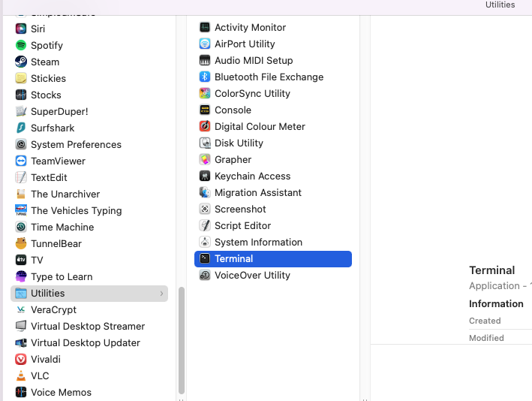Click the Activity Monitor icon
The image size is (532, 401).
pyautogui.click(x=205, y=27)
